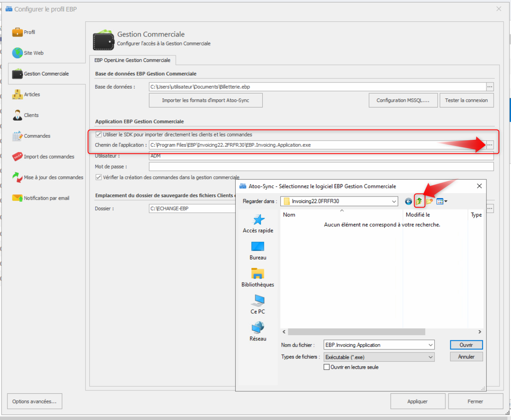Click the Fermer button
This screenshot has height=420, width=511.
pyautogui.click(x=476, y=402)
